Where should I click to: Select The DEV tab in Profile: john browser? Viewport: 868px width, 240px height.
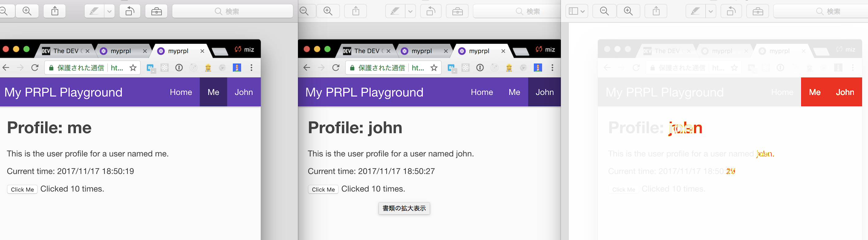pos(366,51)
